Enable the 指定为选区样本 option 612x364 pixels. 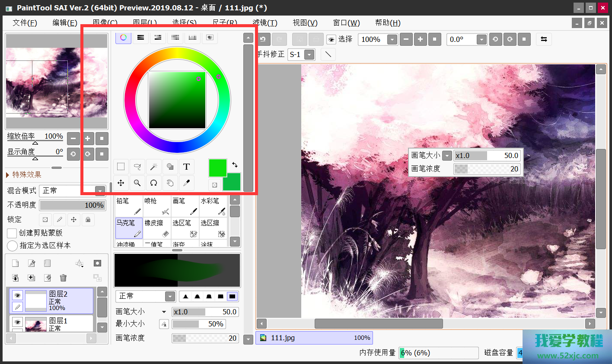12,246
